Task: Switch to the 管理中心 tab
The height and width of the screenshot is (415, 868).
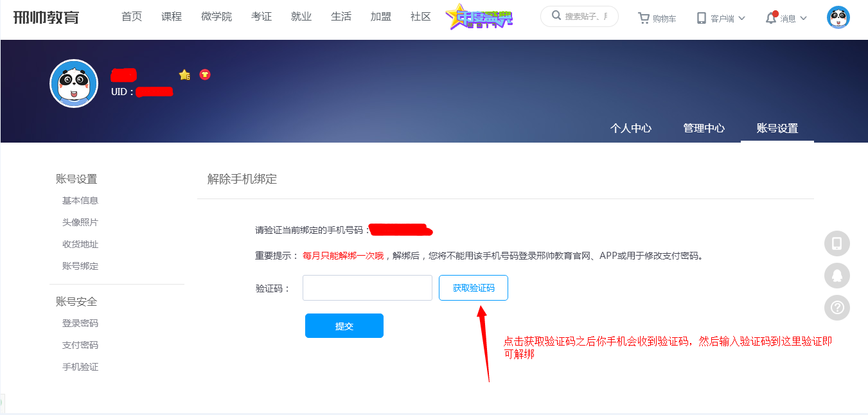Action: [704, 128]
